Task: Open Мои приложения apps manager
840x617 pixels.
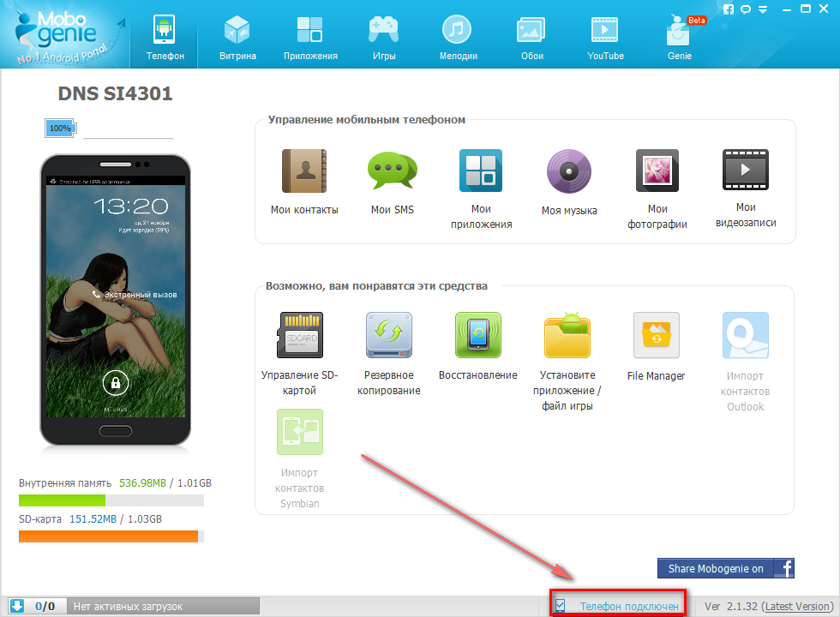Action: coord(481,171)
